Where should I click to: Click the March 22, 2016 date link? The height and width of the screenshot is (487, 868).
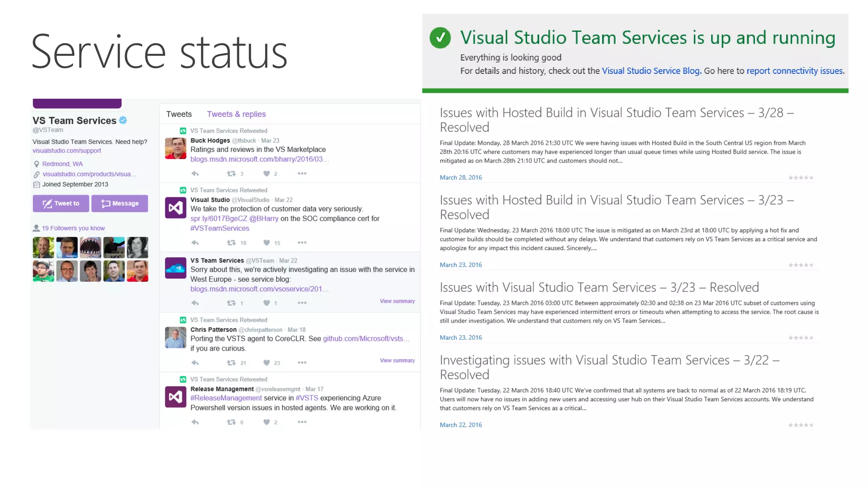coord(461,425)
